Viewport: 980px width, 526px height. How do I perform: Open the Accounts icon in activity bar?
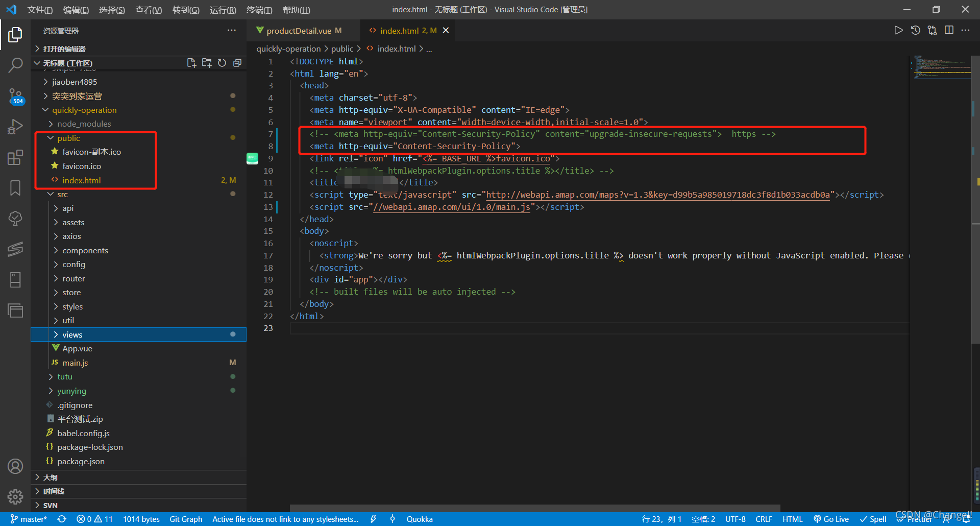pyautogui.click(x=15, y=466)
